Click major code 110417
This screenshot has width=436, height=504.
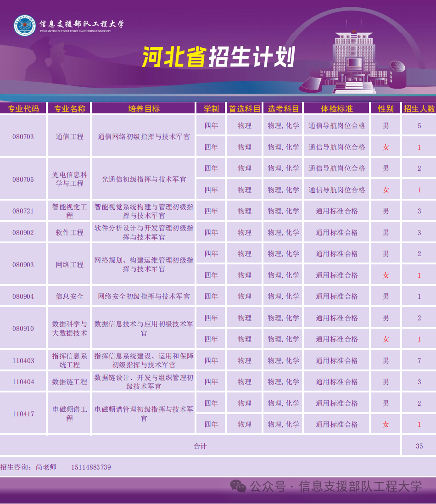[x=23, y=414]
